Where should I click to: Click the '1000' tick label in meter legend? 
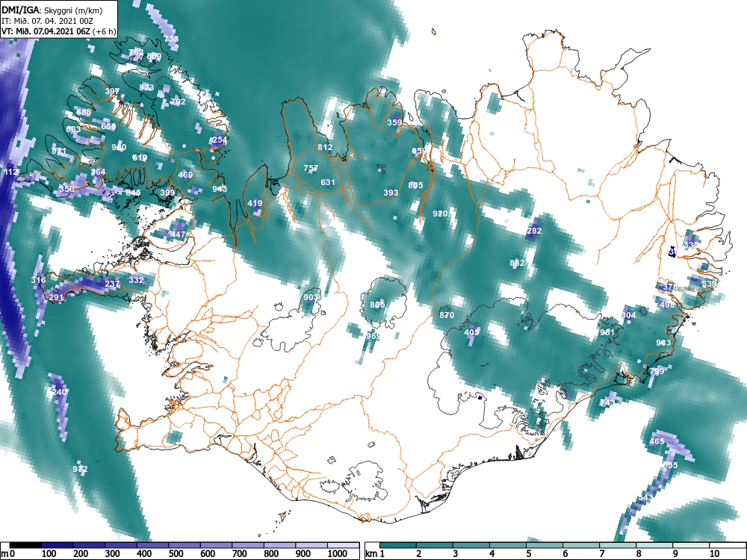tap(338, 554)
